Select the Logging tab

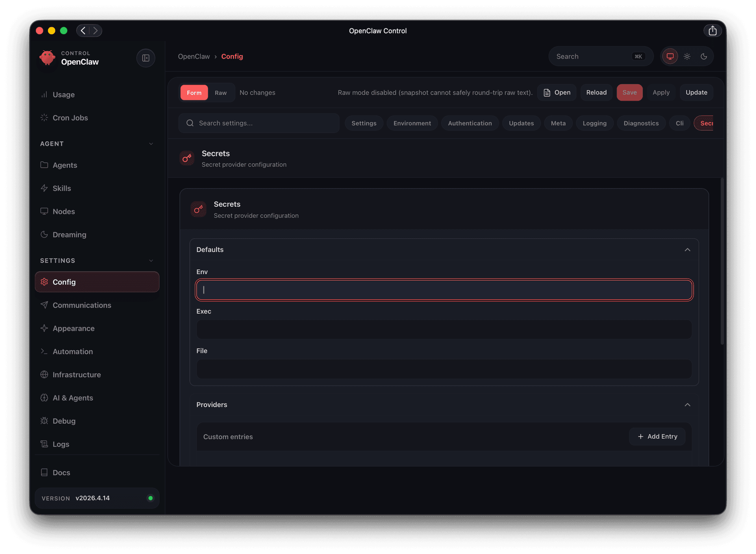pos(595,123)
